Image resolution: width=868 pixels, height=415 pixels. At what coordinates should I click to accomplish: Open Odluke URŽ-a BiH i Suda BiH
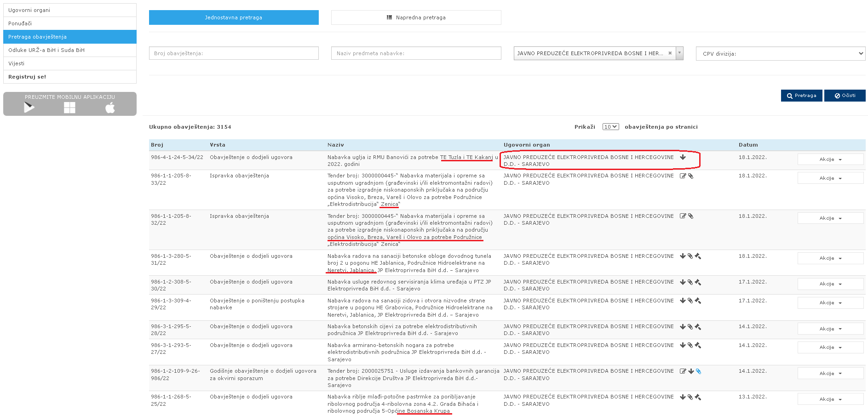click(x=70, y=50)
